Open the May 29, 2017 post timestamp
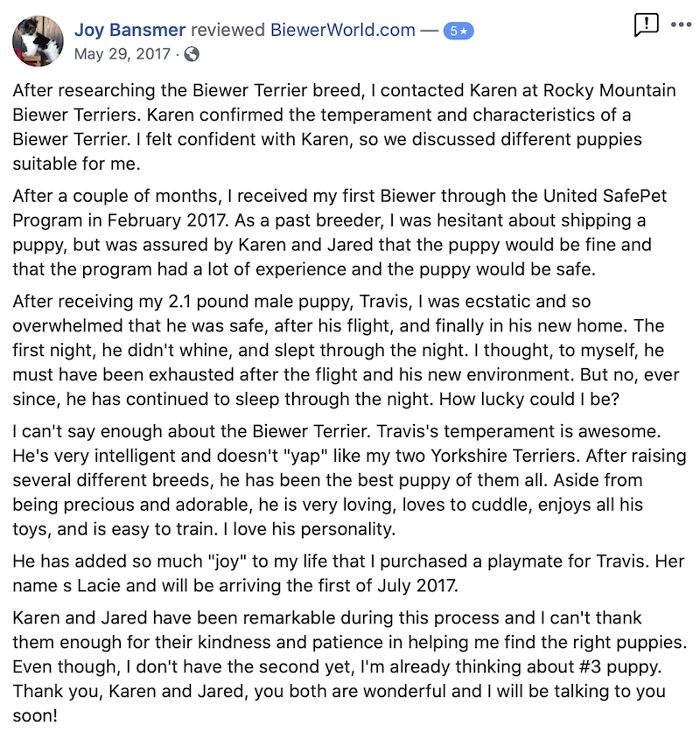700x732 pixels. [122, 54]
